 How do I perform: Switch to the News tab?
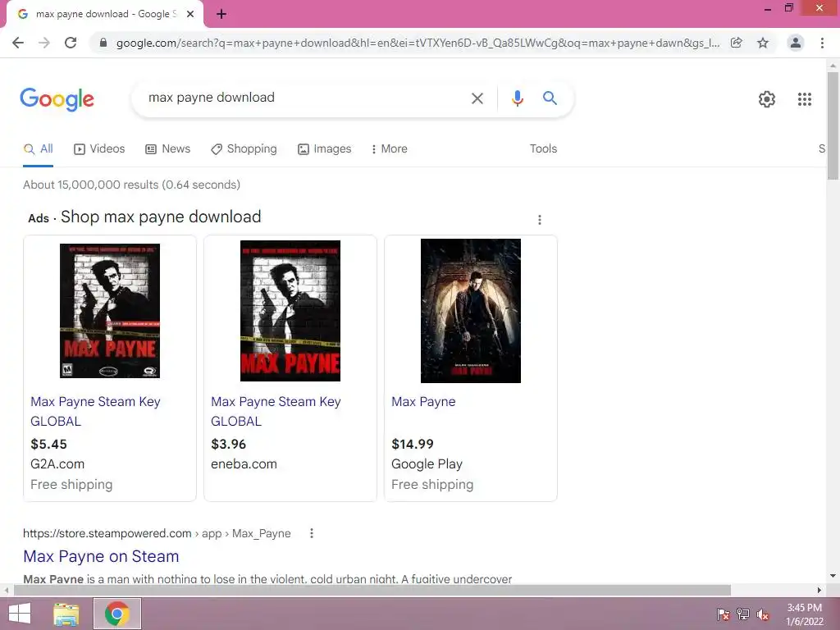pyautogui.click(x=167, y=149)
